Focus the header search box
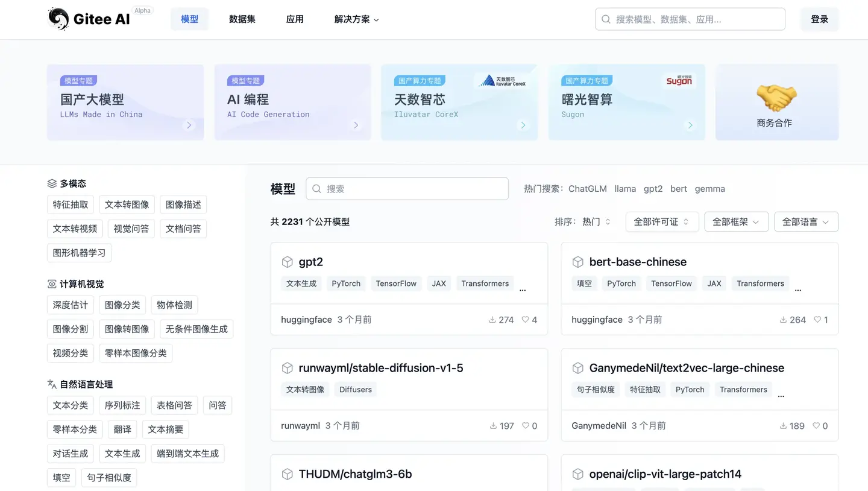This screenshot has width=868, height=491. click(690, 19)
